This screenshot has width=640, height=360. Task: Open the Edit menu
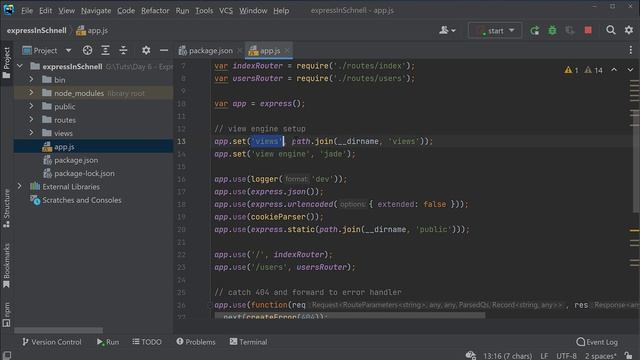(x=45, y=11)
